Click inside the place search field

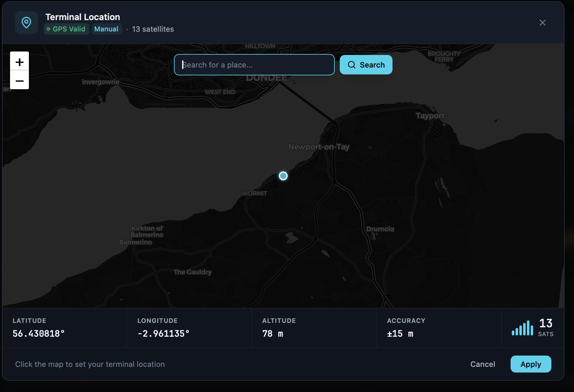254,65
